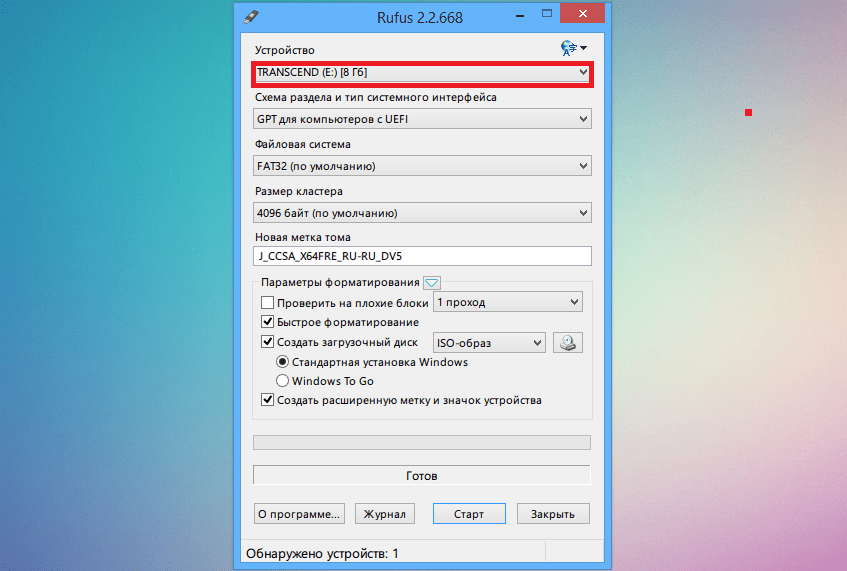The width and height of the screenshot is (847, 571).
Task: Open the language selection globe icon
Action: click(573, 48)
